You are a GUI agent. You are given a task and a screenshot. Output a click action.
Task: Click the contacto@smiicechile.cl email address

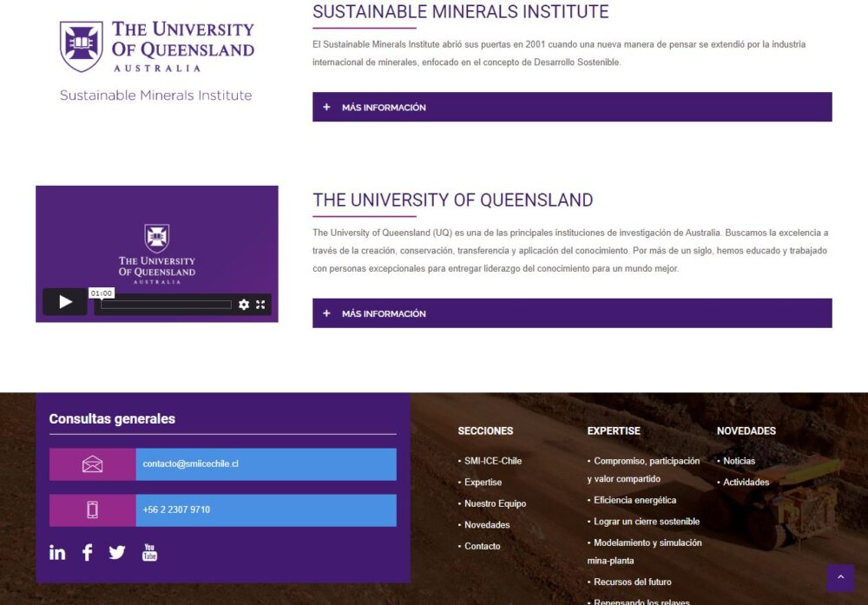coord(191,464)
